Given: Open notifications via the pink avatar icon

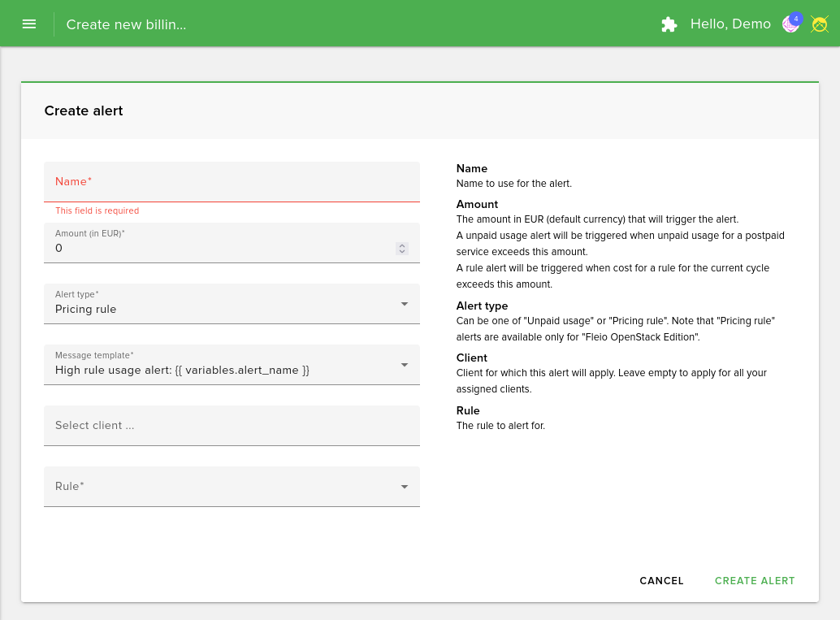Looking at the screenshot, I should [x=789, y=25].
